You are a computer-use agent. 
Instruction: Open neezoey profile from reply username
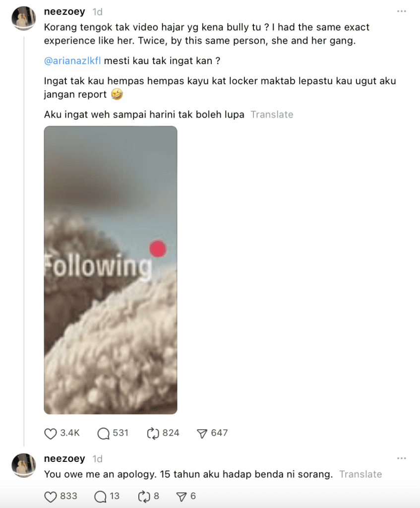[64, 459]
